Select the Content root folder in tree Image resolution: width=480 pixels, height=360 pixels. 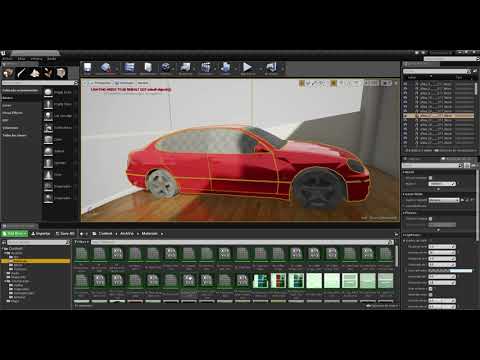click(x=15, y=249)
